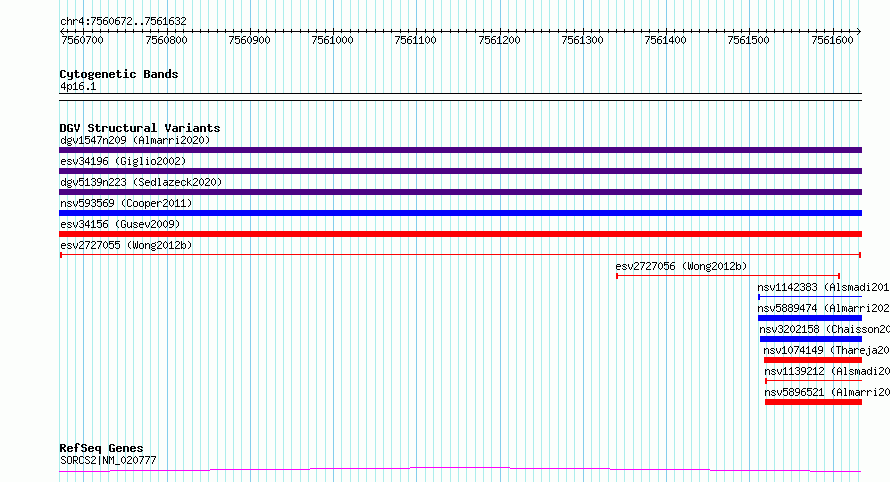Click the esv34196 purple variant bar
The height and width of the screenshot is (482, 890).
(460, 171)
